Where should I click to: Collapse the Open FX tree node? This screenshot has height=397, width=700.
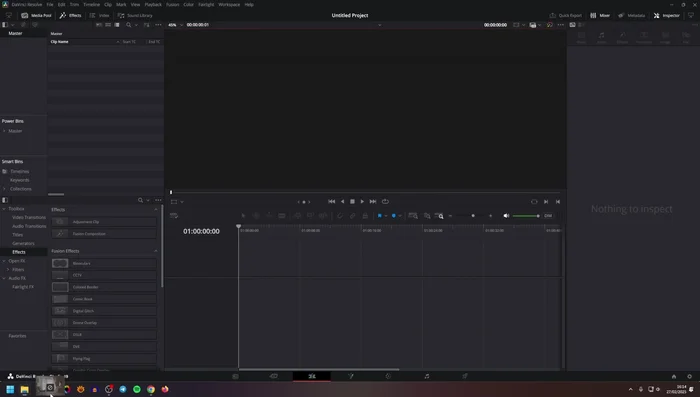pos(4,261)
